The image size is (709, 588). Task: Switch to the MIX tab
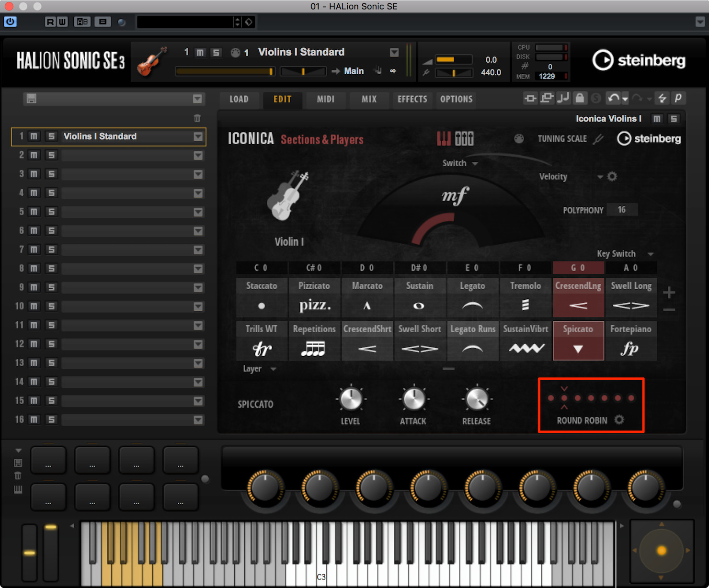[x=369, y=99]
